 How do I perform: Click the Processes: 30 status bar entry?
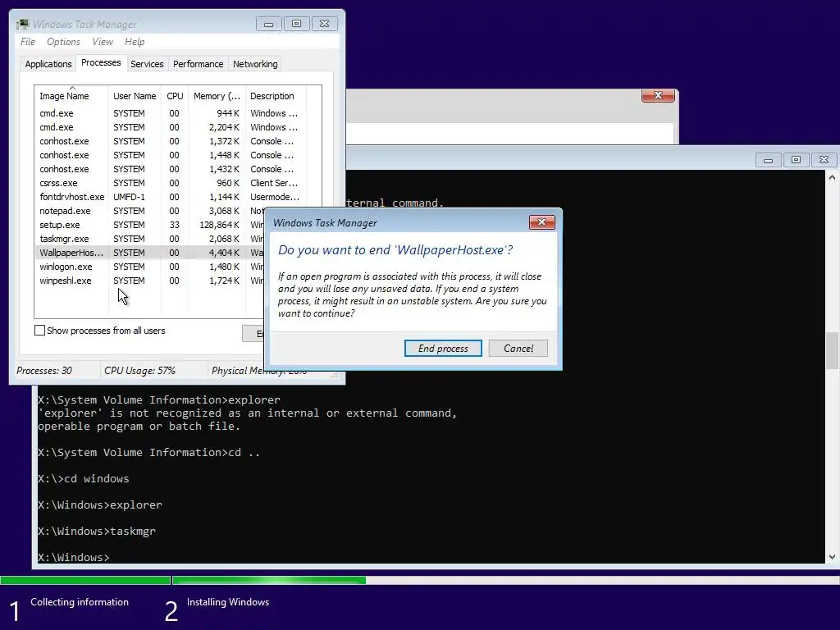click(44, 370)
